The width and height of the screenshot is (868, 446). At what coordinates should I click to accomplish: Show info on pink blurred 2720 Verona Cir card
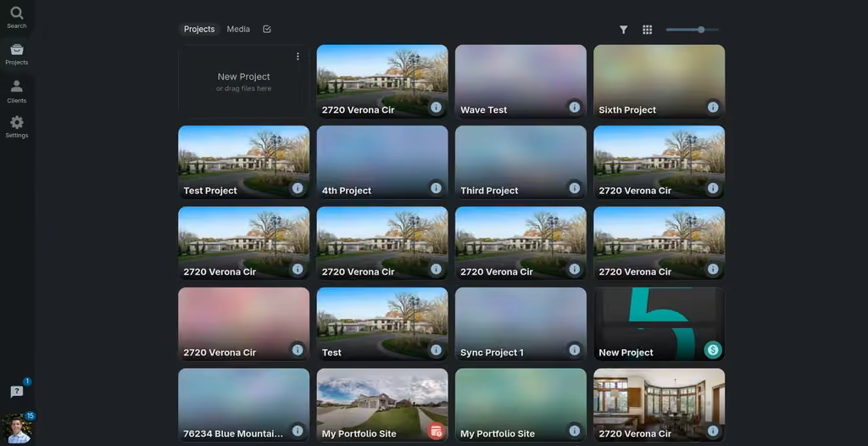coord(298,350)
